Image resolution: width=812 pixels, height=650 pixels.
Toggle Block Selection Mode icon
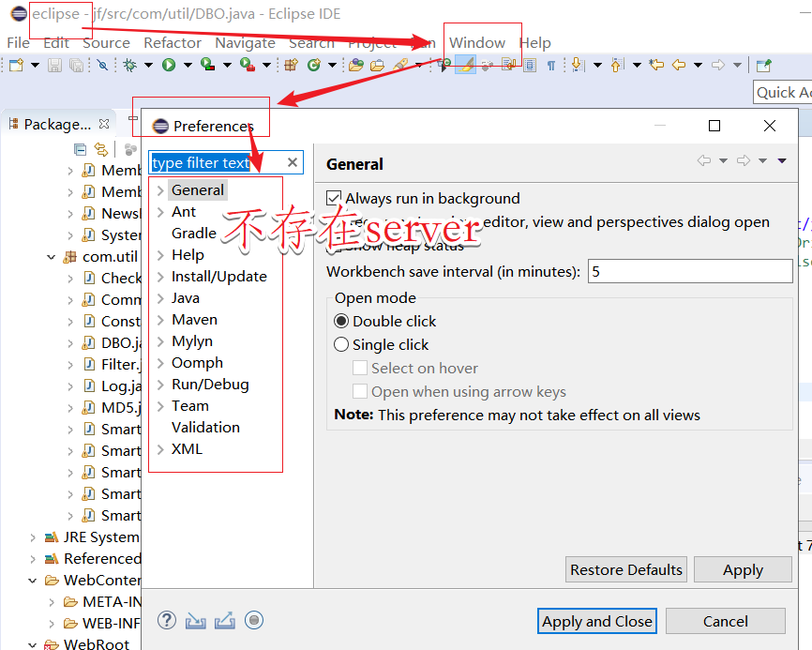529,66
